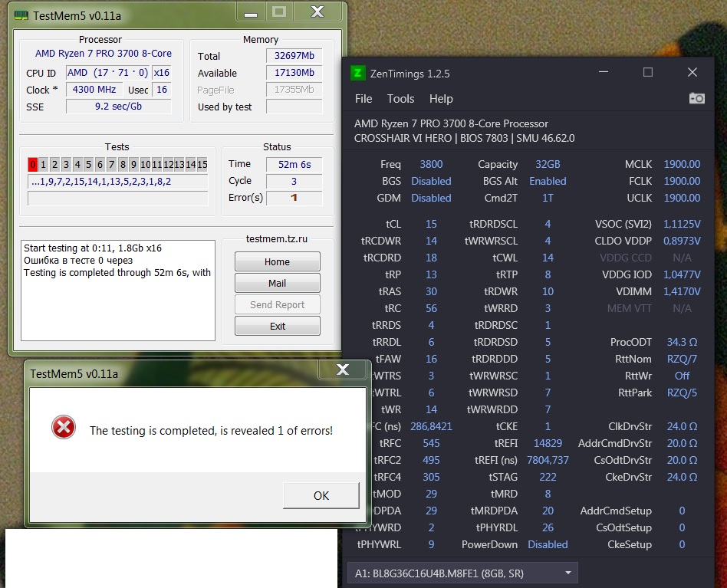Click the tCL value 15
This screenshot has height=588, width=727.
coord(431,225)
